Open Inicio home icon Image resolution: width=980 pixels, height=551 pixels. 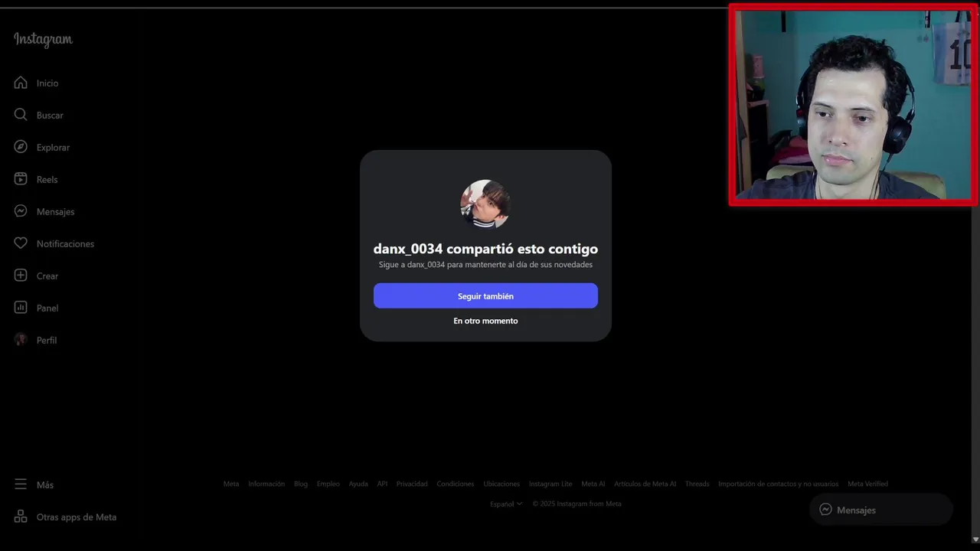click(x=21, y=83)
